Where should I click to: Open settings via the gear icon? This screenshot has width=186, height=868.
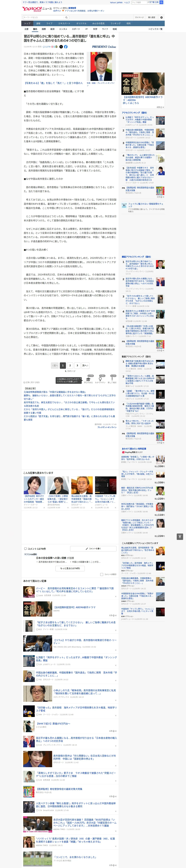pos(161,17)
